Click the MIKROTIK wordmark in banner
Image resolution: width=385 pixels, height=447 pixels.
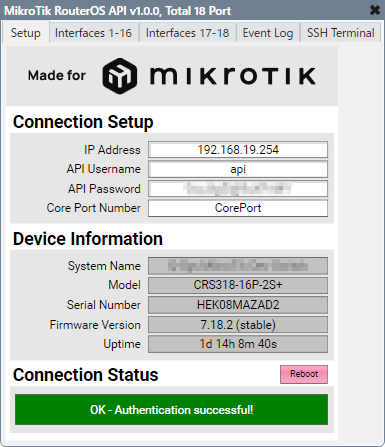(x=233, y=76)
